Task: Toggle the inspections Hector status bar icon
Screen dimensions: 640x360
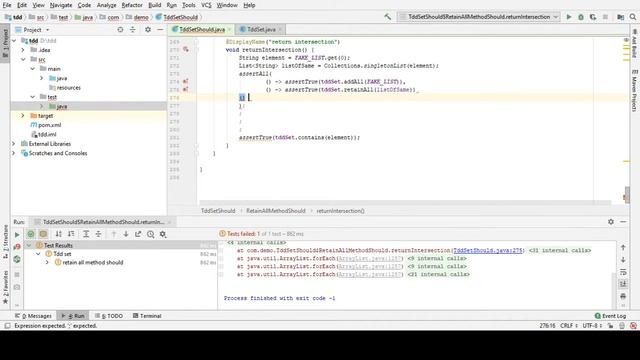Action: 622,326
